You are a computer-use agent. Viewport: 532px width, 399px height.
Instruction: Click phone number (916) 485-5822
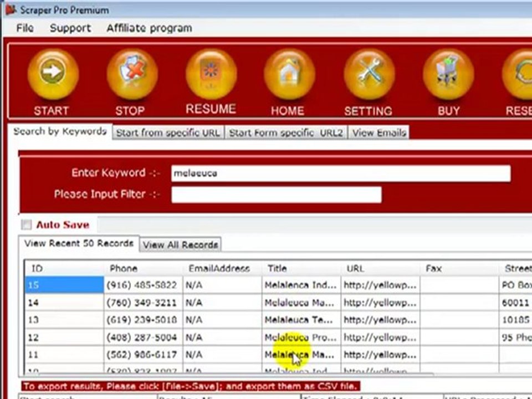[x=142, y=285]
